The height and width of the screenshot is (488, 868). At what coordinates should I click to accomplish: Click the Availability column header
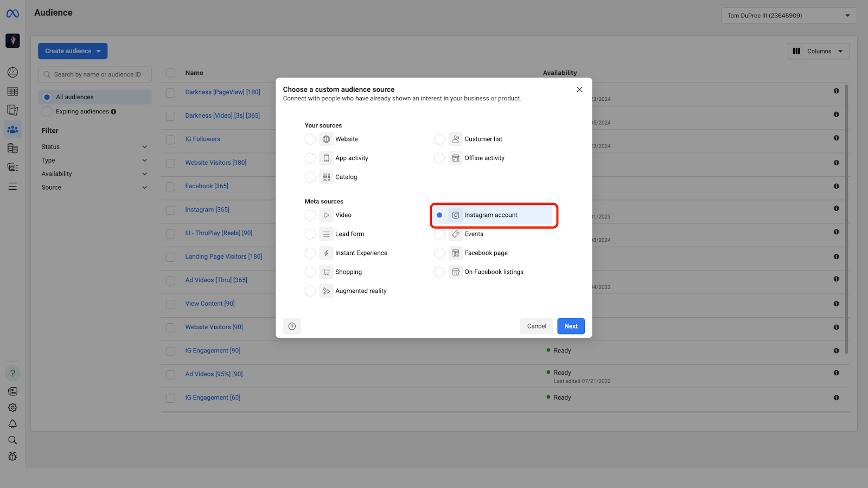[560, 73]
